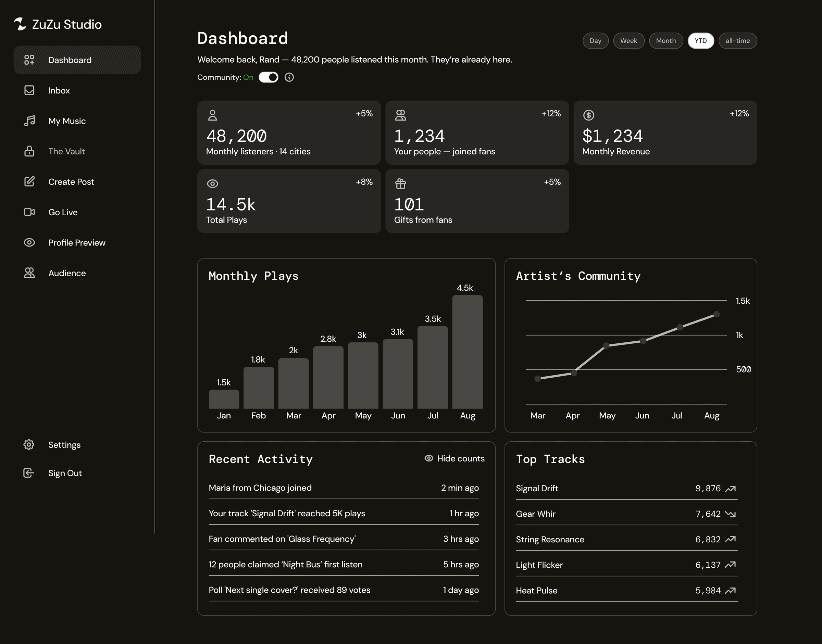Open the 'Next single cover?' poll activity
822x644 pixels.
(x=344, y=590)
